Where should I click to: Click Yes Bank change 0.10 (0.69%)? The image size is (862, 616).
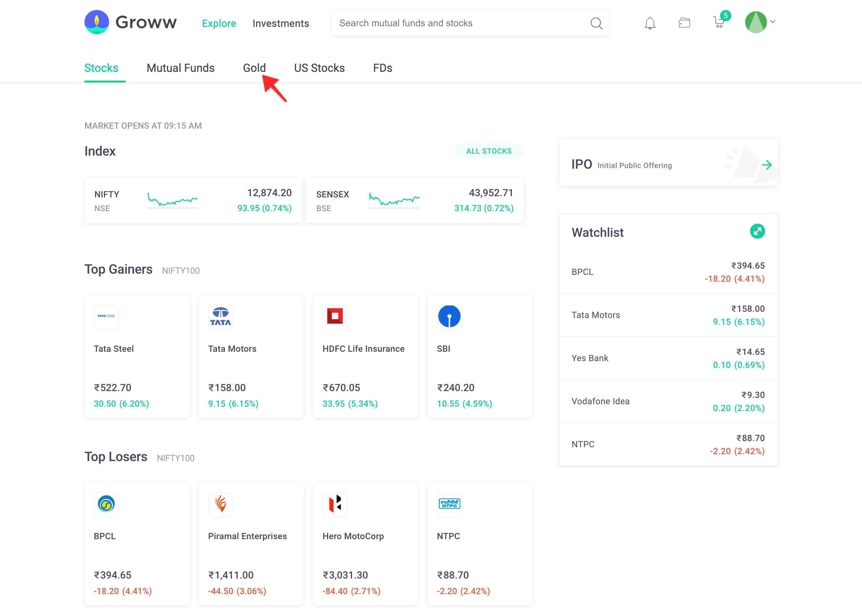(739, 365)
